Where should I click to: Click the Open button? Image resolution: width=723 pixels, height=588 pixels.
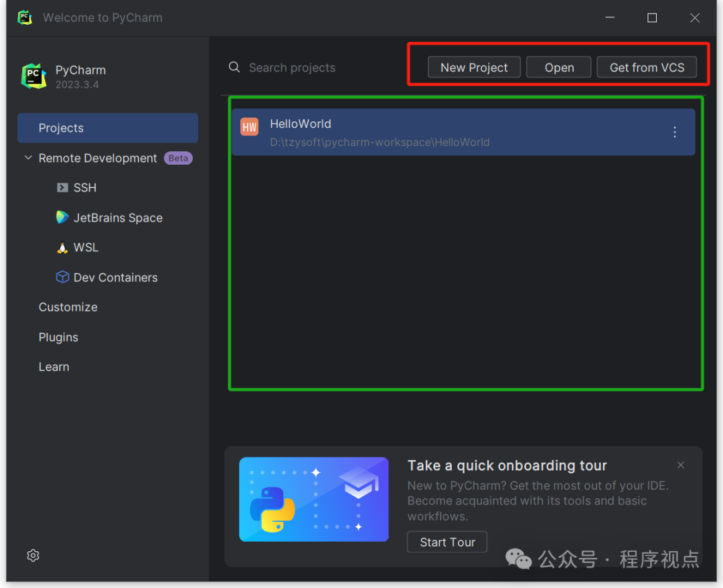point(559,68)
